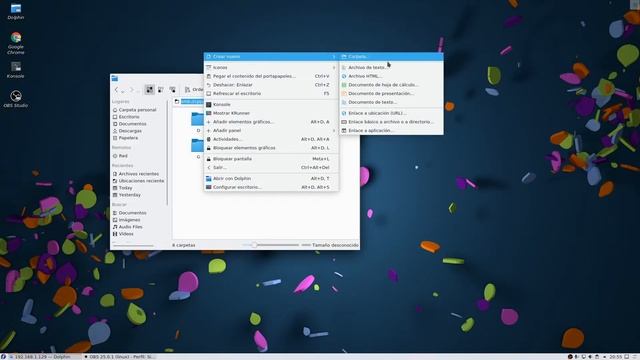Choose Mostrar KRunner in the menu

[x=271, y=113]
